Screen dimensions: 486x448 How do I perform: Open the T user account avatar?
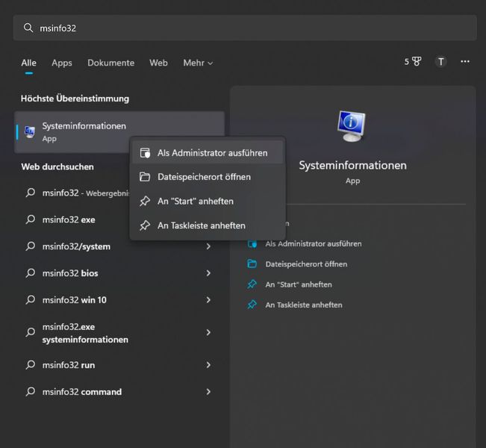[x=440, y=62]
